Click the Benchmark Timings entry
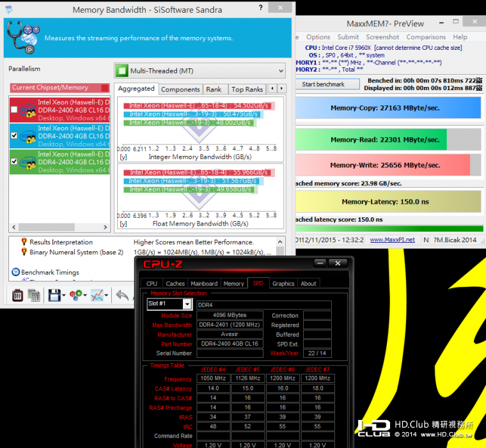The width and height of the screenshot is (486, 448). [50, 272]
